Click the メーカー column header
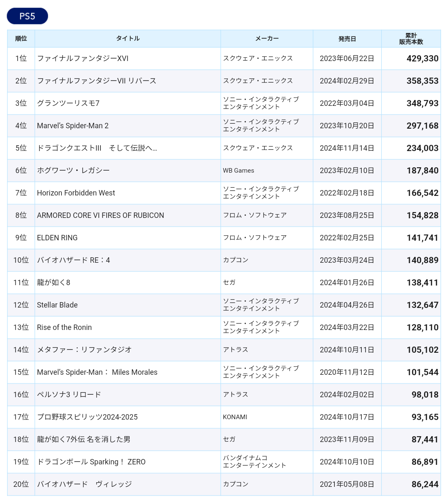This screenshot has height=503, width=448. (267, 39)
